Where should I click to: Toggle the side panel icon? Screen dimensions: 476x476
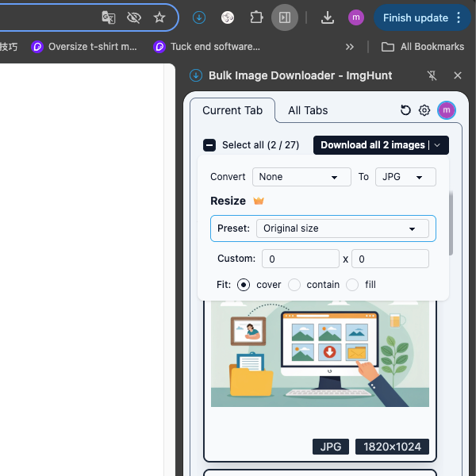click(x=284, y=17)
